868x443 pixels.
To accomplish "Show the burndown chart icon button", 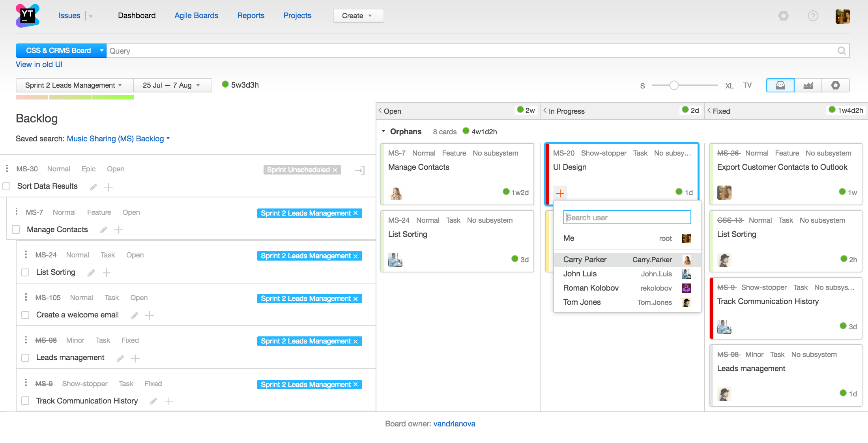I will pos(808,85).
